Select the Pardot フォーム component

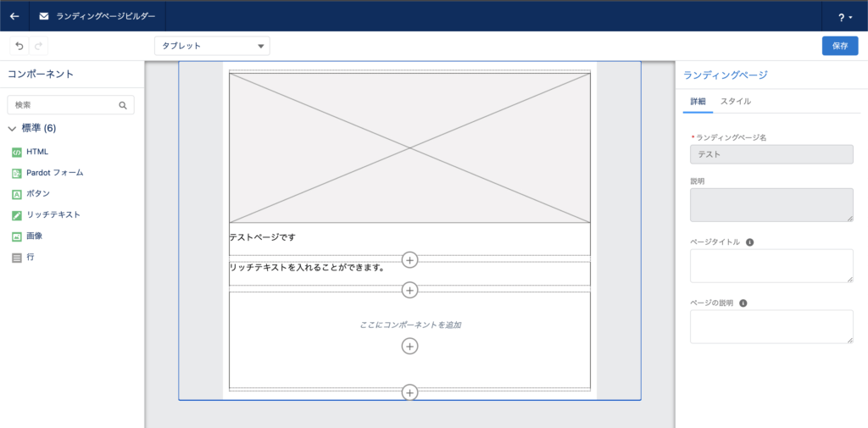[54, 173]
